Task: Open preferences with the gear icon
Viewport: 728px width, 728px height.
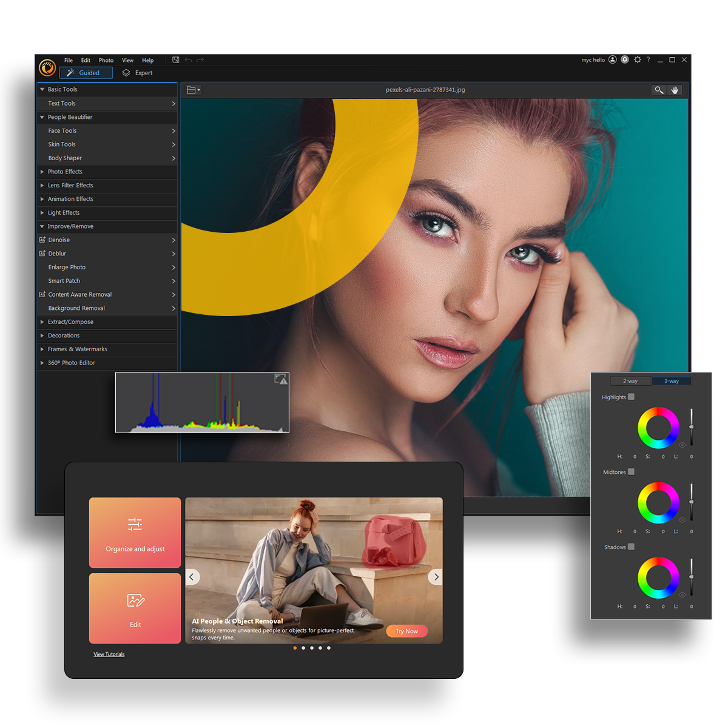Action: [638, 60]
